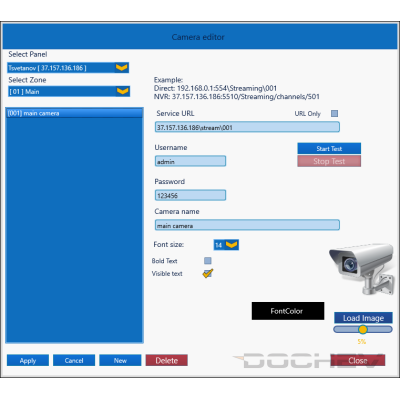Select the [001] main camera list entry
The height and width of the screenshot is (400, 400).
coord(74,113)
